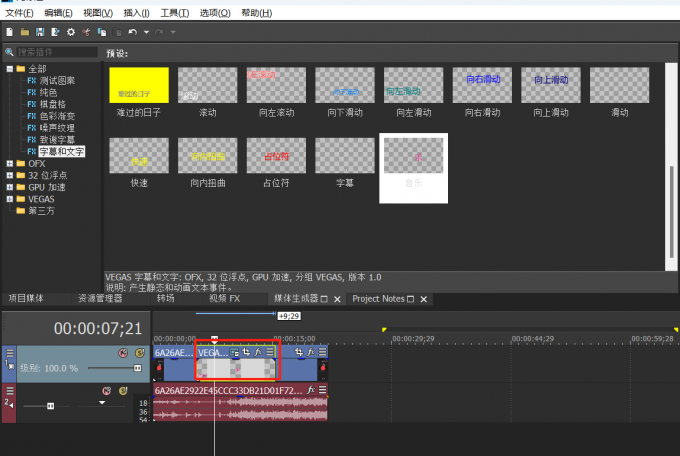
Task: Select the 难过的日子 yellow preset thumbnail
Action: pos(139,85)
